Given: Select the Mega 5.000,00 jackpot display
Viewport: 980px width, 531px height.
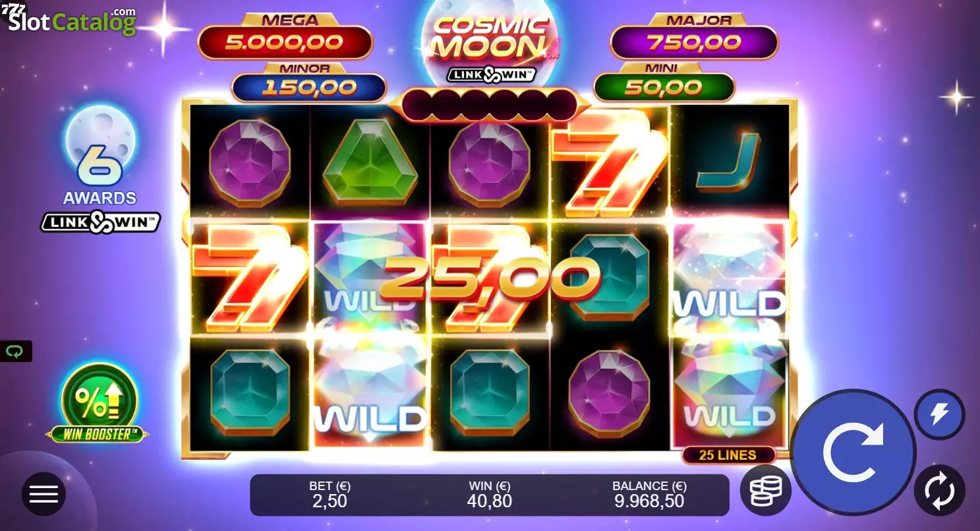Looking at the screenshot, I should point(285,37).
